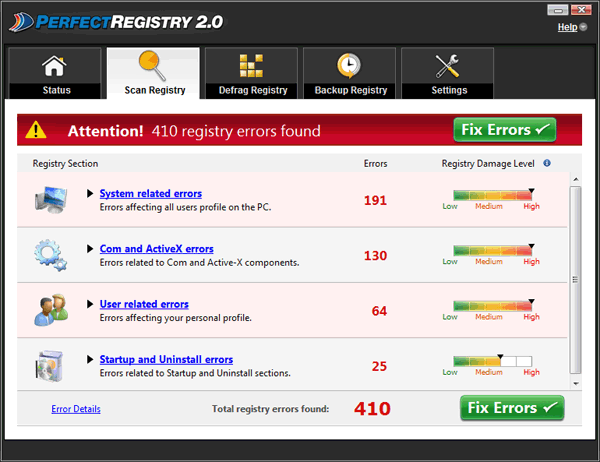Open Com and ActiveX errors link

click(x=157, y=249)
